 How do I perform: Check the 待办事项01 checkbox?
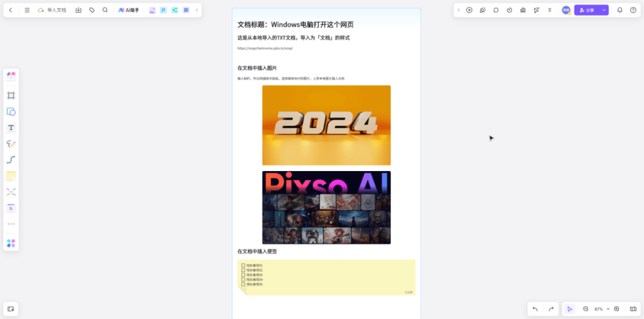tap(243, 265)
